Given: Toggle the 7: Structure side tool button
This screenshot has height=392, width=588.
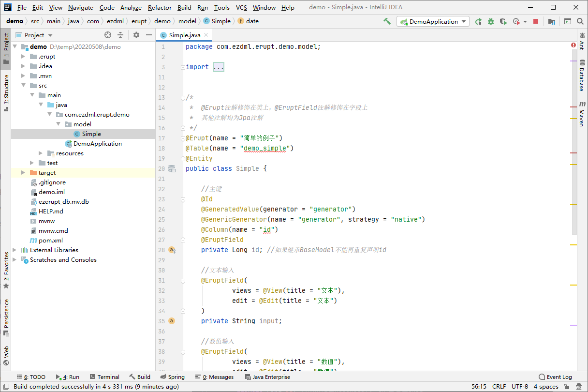Looking at the screenshot, I should click(6, 92).
